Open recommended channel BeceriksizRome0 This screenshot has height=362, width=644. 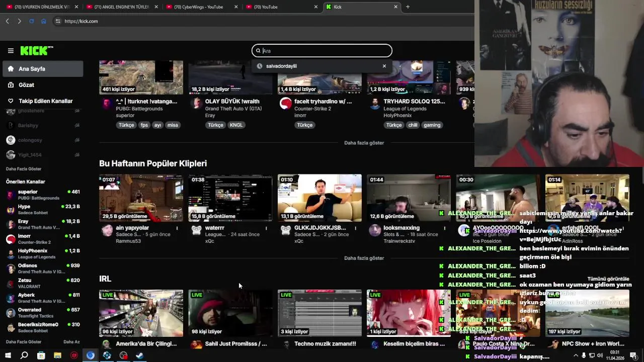click(x=43, y=327)
